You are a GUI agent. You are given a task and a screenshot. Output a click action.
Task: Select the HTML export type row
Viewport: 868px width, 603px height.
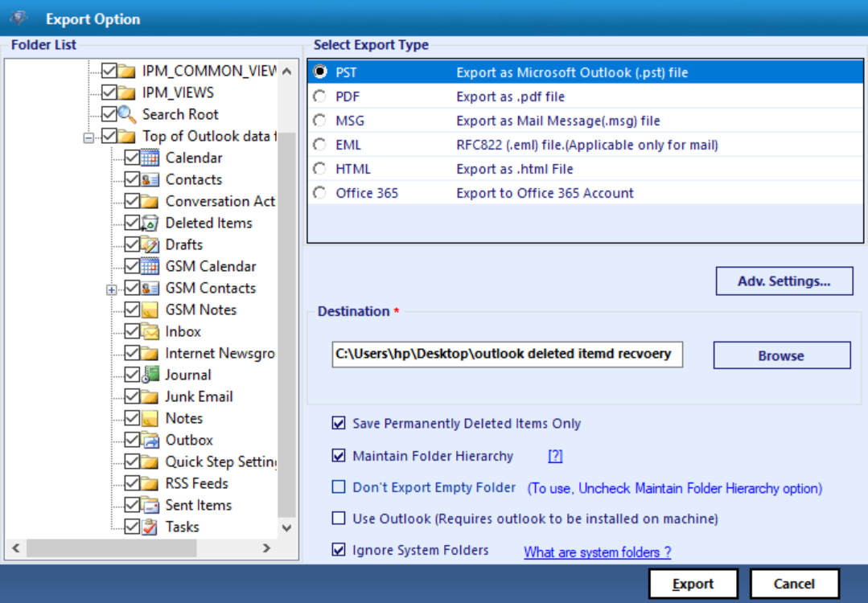[585, 169]
